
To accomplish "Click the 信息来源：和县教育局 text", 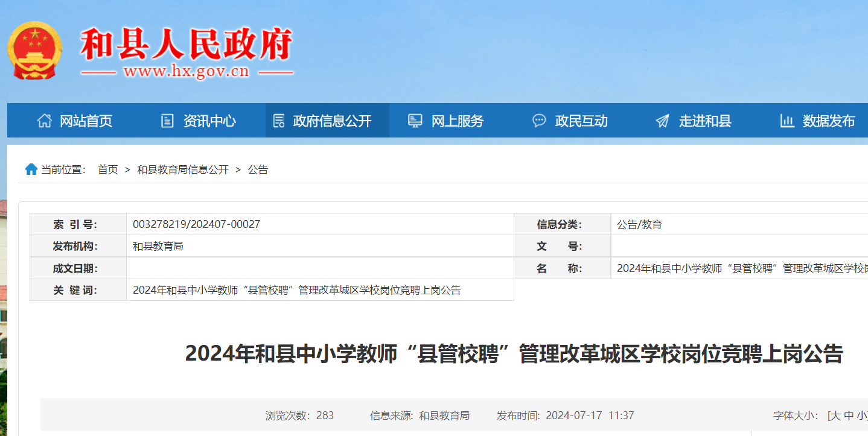I will [420, 415].
